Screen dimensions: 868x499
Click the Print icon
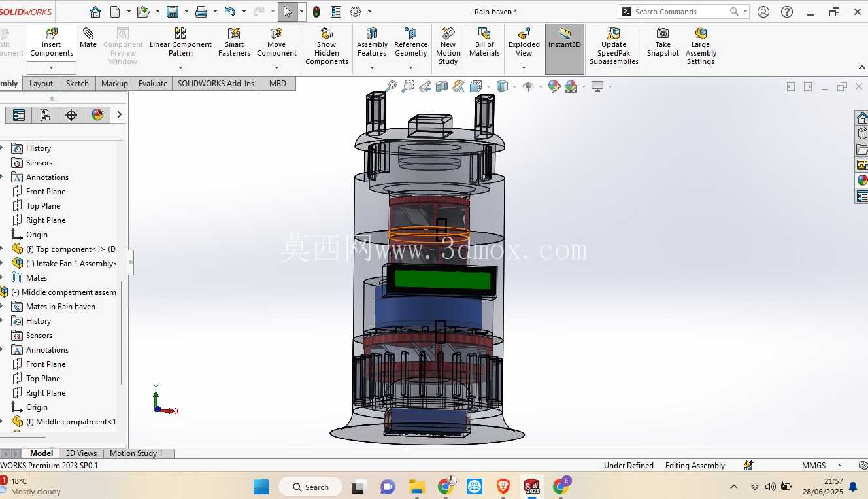201,12
